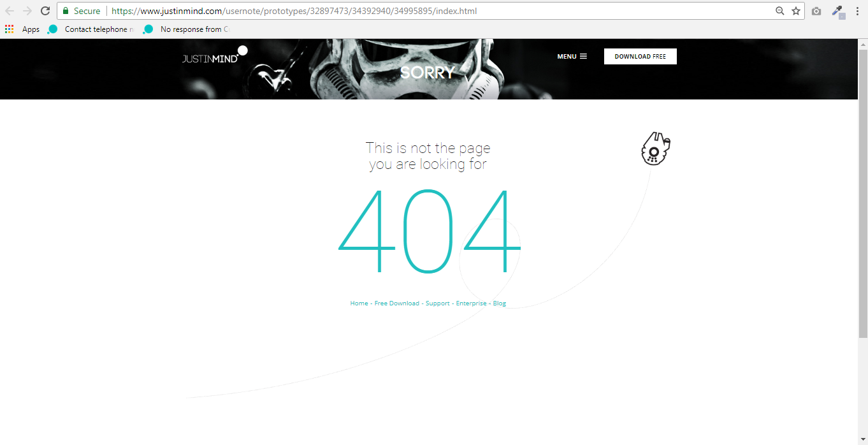Open the Blog link

[499, 303]
